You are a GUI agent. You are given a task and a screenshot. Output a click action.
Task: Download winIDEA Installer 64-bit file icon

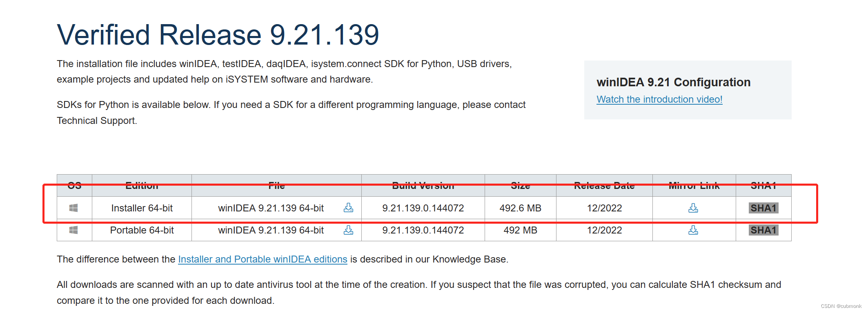coord(348,208)
